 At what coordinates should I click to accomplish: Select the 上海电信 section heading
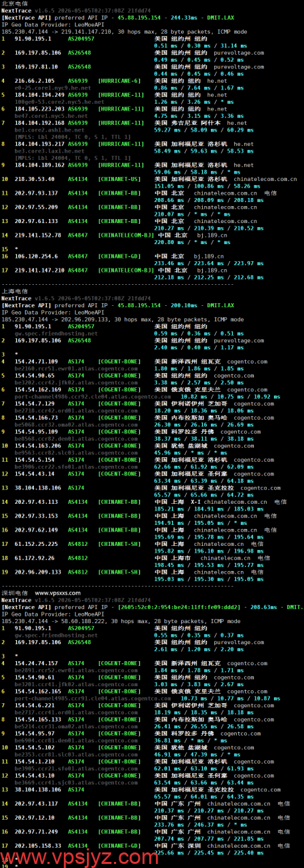click(13, 290)
